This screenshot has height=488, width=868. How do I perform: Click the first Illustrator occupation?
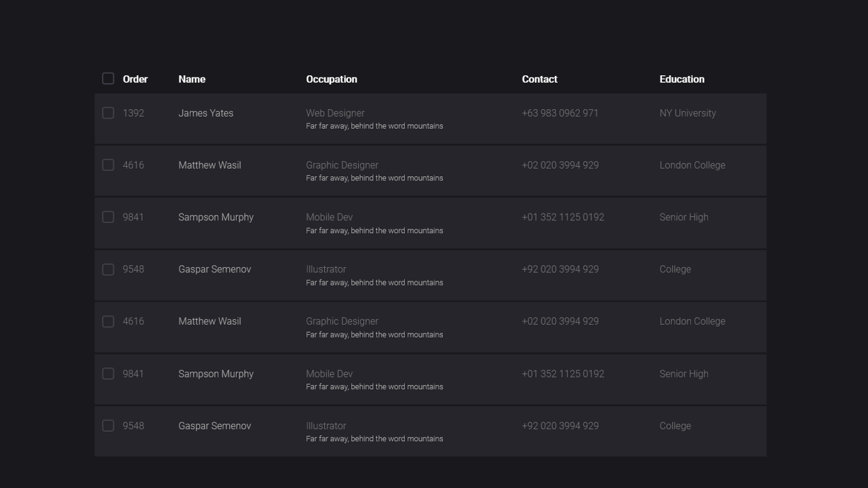(326, 269)
